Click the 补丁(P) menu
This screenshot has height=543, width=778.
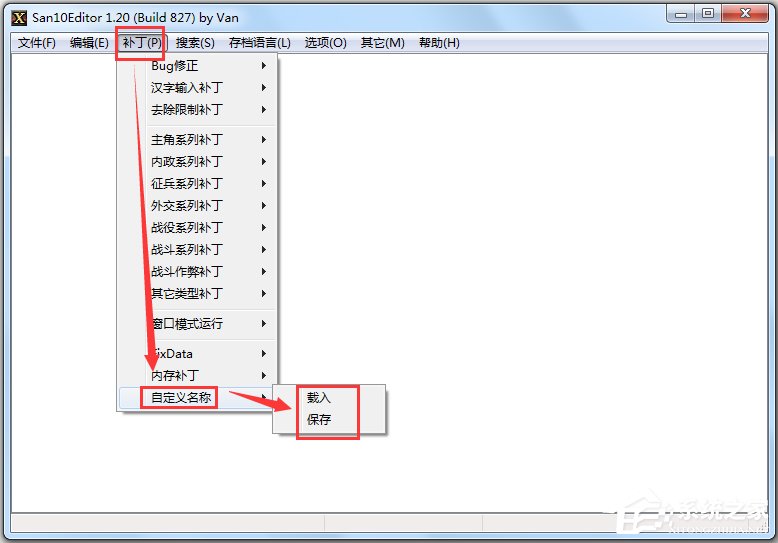142,43
